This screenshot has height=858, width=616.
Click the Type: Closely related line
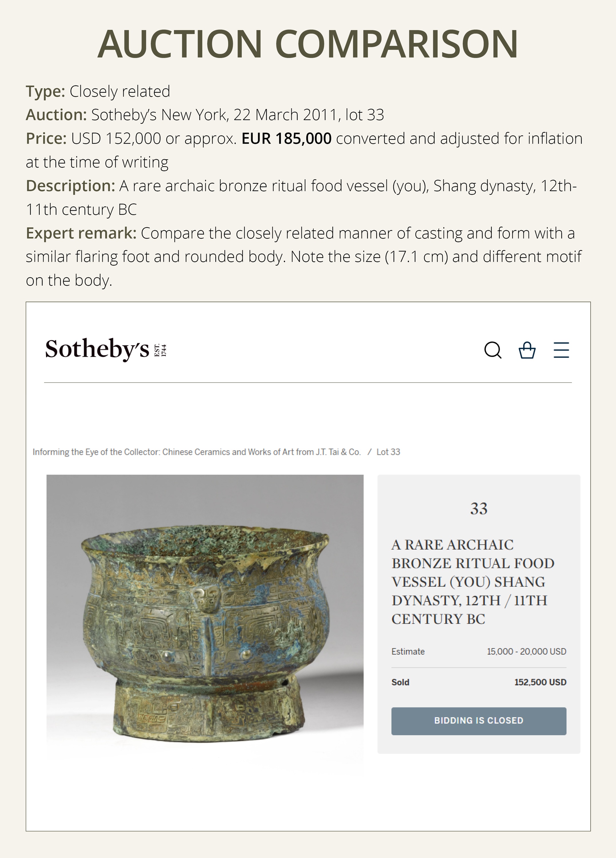98,92
